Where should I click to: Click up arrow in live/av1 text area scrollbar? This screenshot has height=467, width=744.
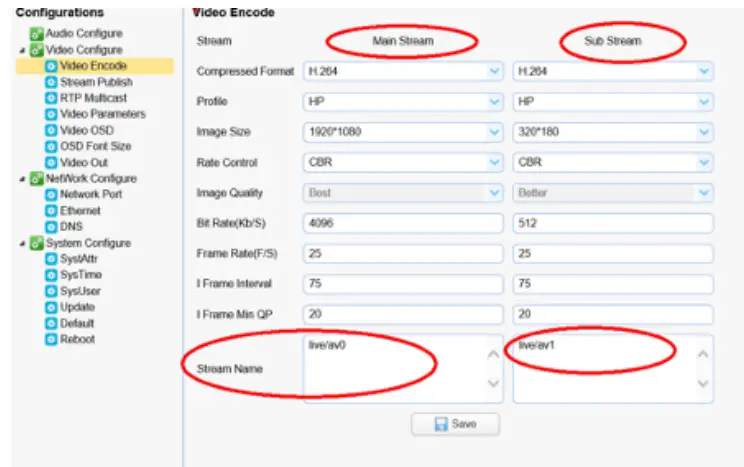[703, 354]
